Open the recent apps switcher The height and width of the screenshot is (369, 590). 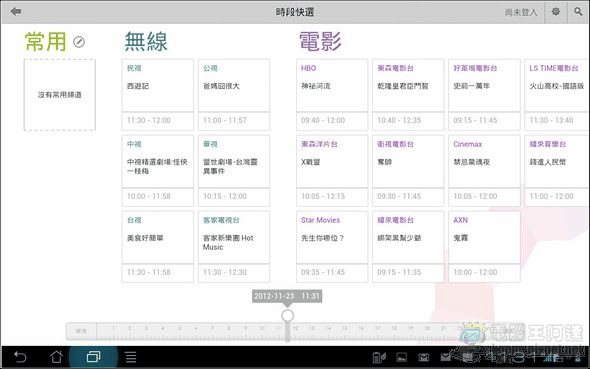[x=93, y=357]
